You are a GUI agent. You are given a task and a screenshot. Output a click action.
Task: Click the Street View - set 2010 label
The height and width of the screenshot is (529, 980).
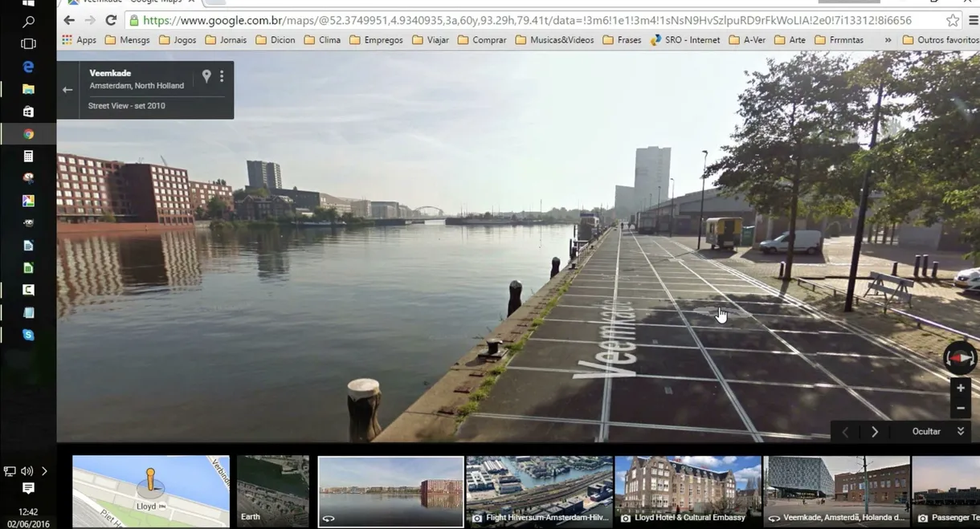(x=127, y=106)
